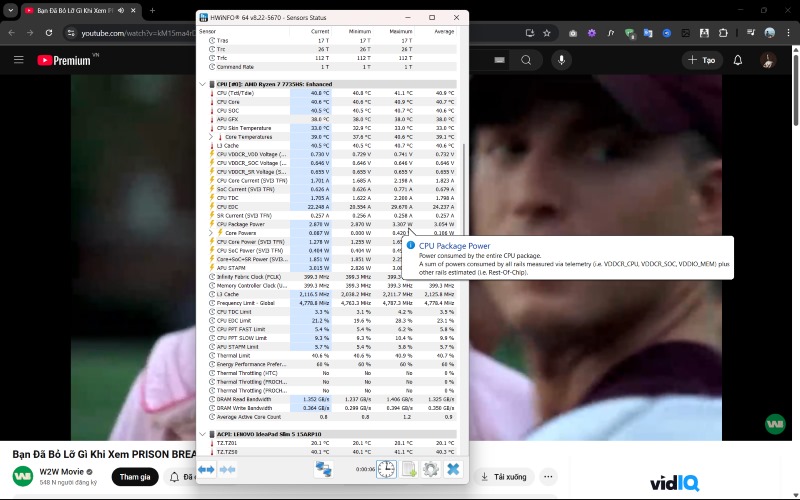Click the Minimum column header
This screenshot has height=500, width=800.
pyautogui.click(x=352, y=32)
